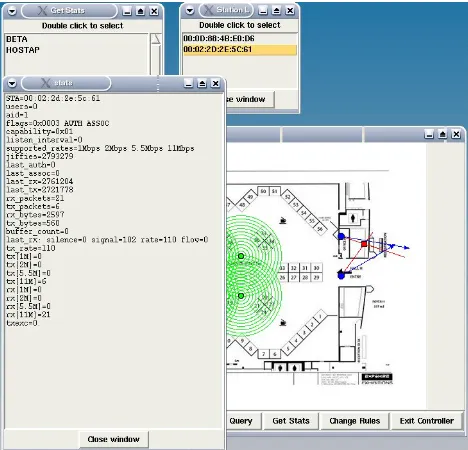Minimize the floor map controller window

[429, 134]
